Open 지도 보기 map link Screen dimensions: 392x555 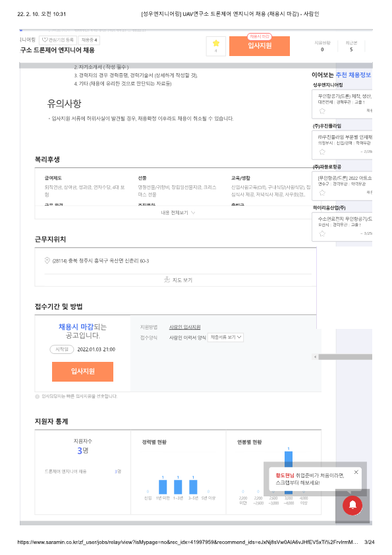point(179,280)
